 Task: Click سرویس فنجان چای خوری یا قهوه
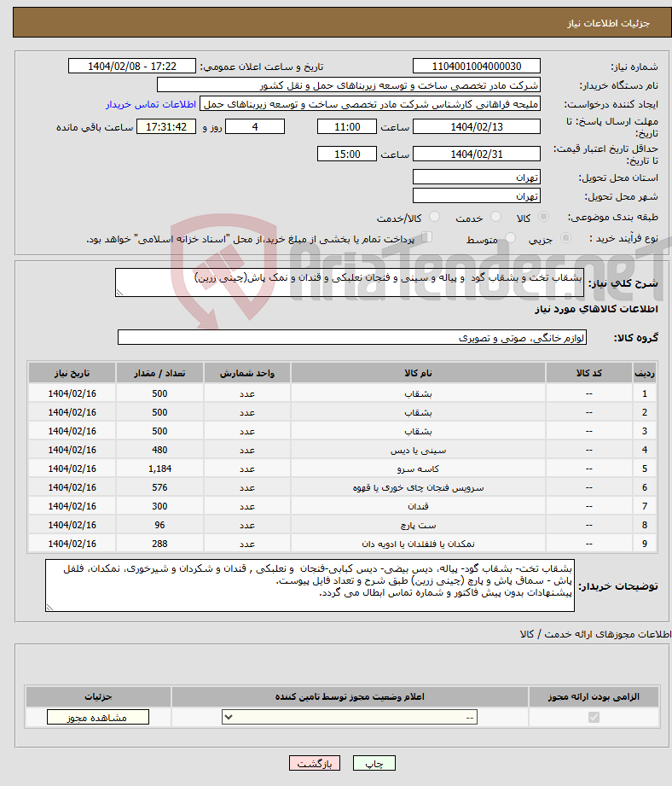pyautogui.click(x=418, y=488)
